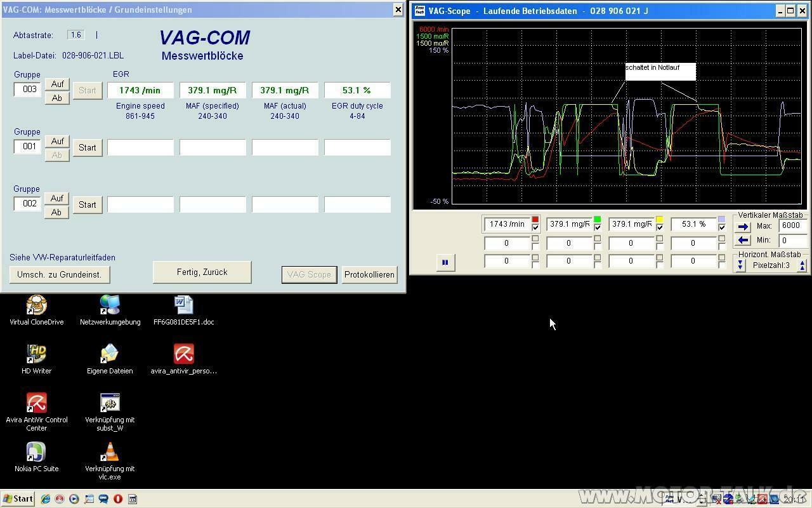Click the Protokollieren button

pyautogui.click(x=369, y=274)
